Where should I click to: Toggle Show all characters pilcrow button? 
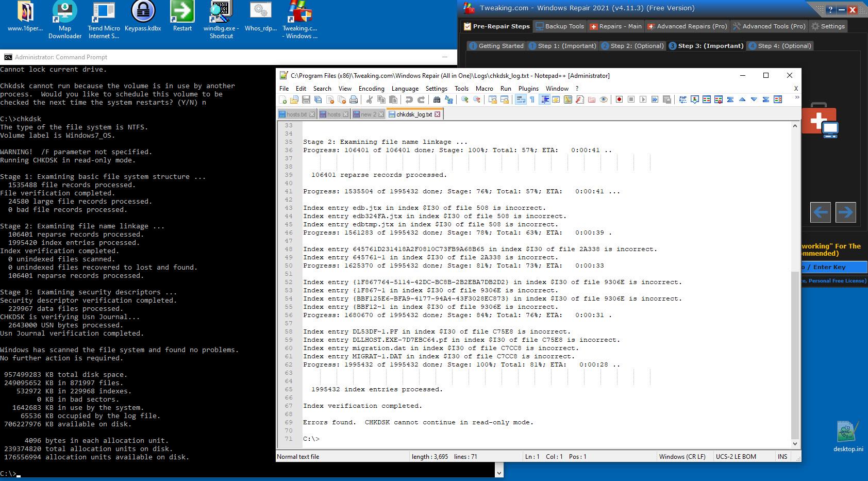coord(532,99)
